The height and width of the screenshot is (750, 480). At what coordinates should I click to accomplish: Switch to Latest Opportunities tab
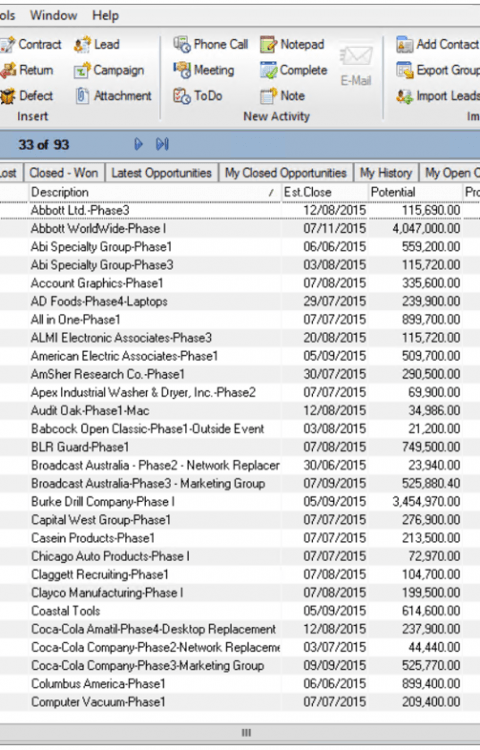[162, 173]
